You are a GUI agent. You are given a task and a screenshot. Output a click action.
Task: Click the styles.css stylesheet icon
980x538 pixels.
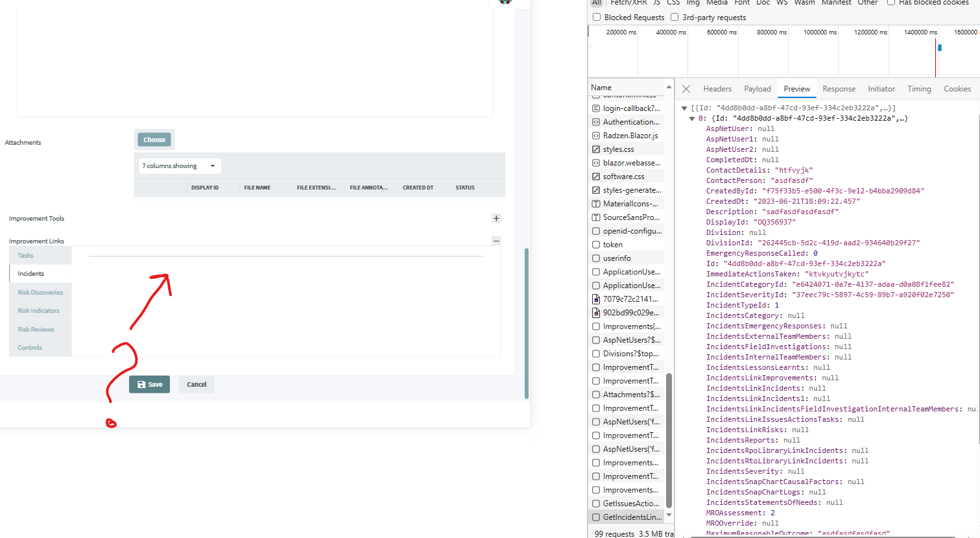pos(596,149)
